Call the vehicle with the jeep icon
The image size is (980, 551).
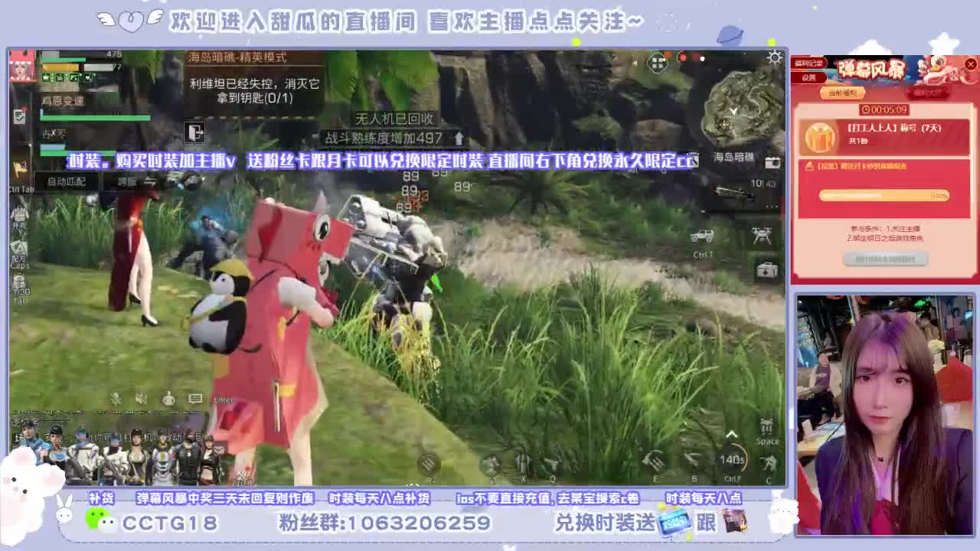pos(702,236)
